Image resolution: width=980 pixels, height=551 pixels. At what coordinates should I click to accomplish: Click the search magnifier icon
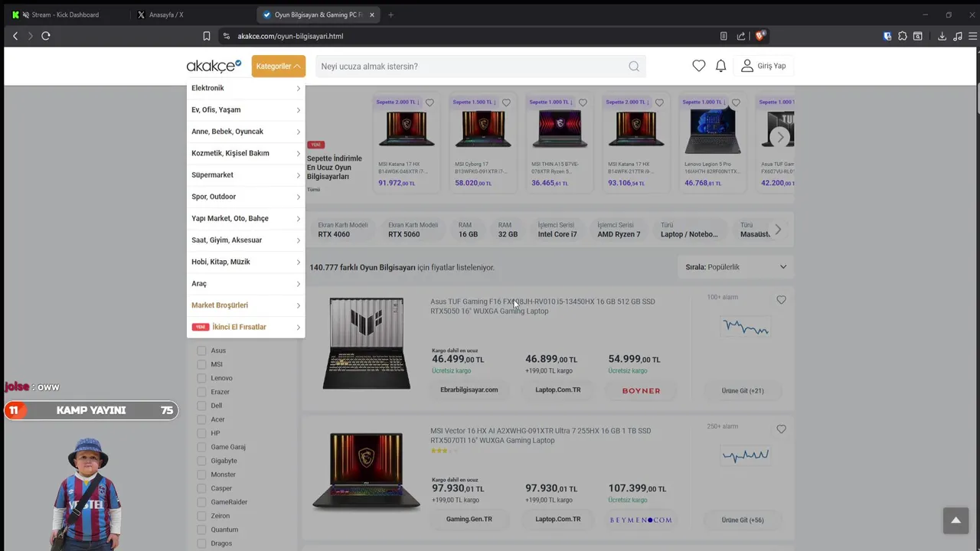click(x=634, y=67)
